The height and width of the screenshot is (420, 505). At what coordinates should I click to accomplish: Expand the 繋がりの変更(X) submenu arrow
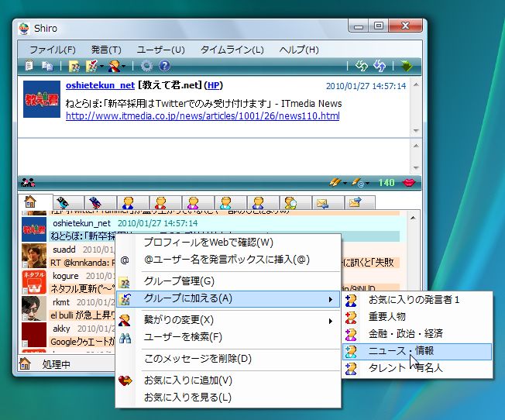(331, 321)
